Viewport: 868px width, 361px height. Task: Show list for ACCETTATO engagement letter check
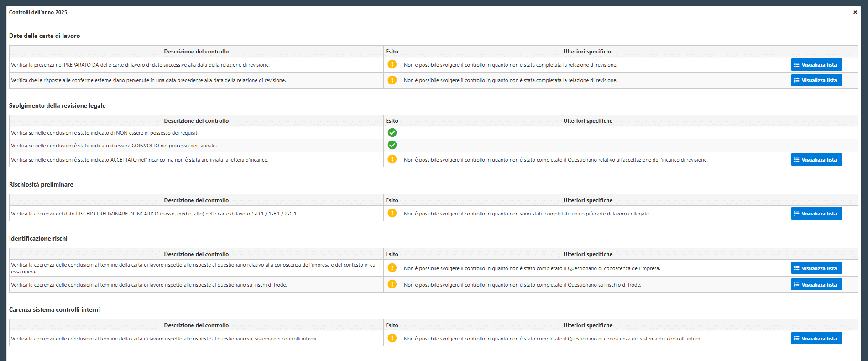coord(816,160)
